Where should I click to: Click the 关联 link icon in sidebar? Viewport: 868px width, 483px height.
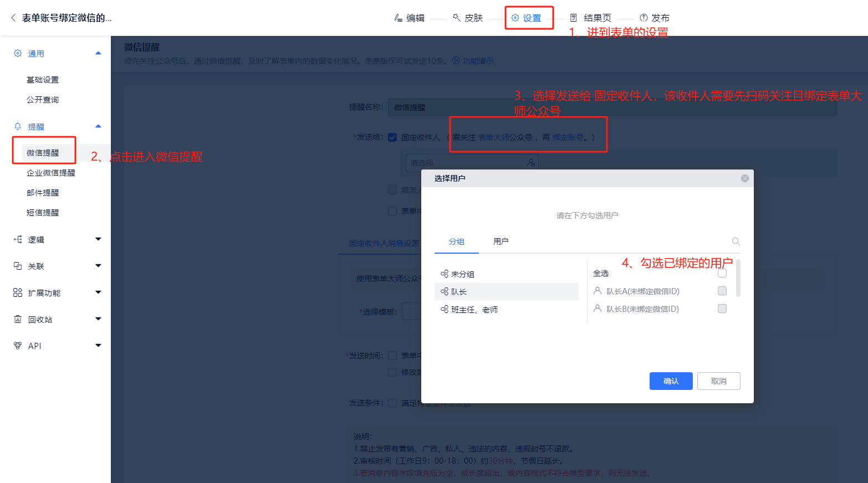click(x=18, y=266)
